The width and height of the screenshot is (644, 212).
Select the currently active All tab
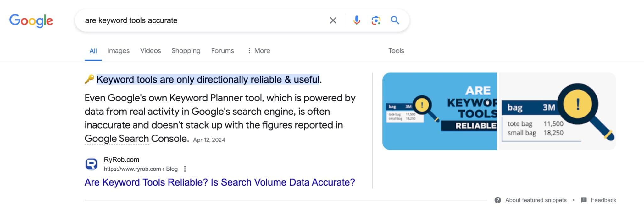coord(93,51)
